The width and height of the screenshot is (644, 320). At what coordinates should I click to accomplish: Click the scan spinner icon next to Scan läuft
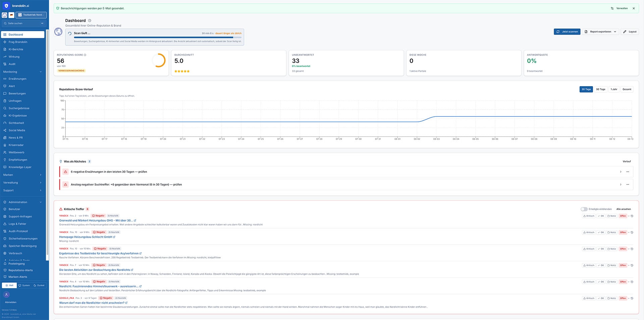coord(70,33)
